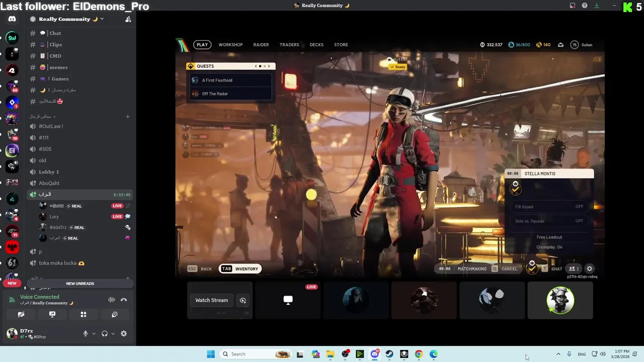Show hidden system tray icons
644x362 pixels.
(558, 354)
